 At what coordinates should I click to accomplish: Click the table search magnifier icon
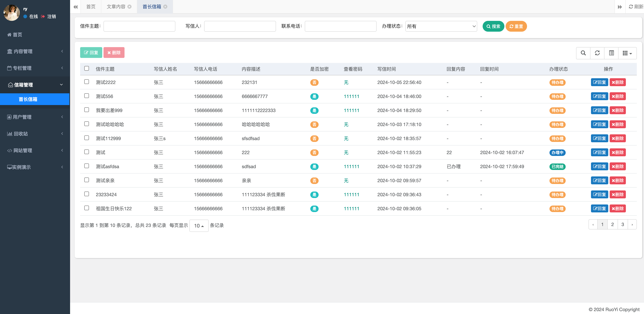coord(583,53)
